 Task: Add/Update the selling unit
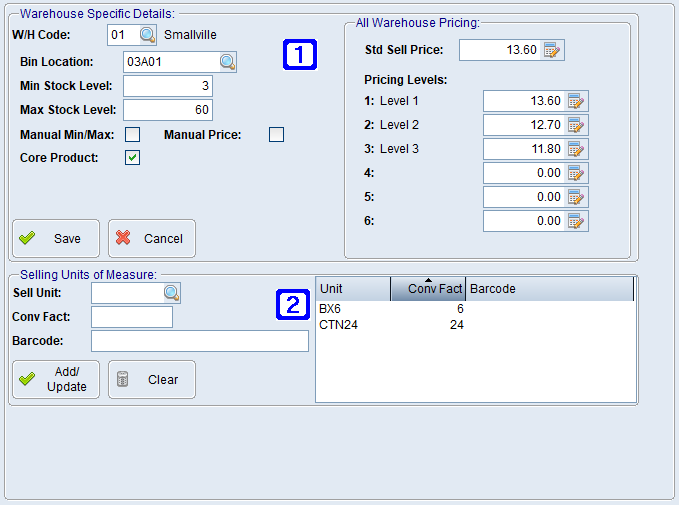tap(56, 379)
